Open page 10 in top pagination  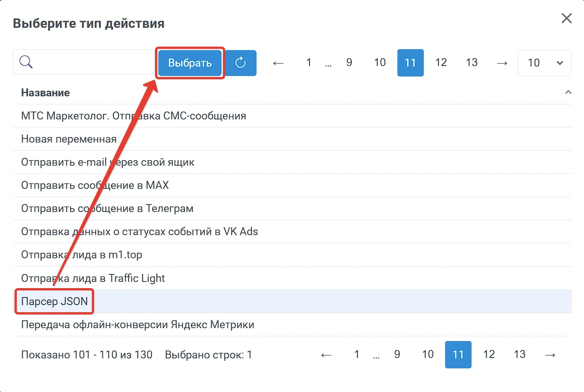pyautogui.click(x=380, y=62)
